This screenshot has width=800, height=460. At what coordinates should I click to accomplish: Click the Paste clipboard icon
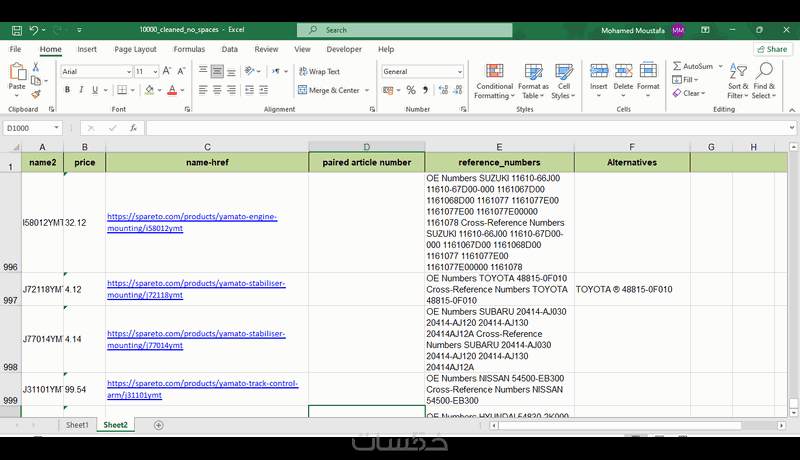(17, 72)
